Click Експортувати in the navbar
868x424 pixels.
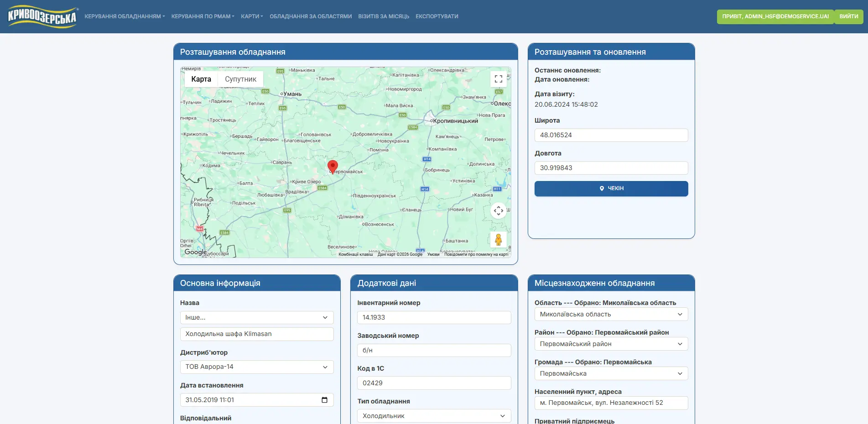pyautogui.click(x=437, y=16)
